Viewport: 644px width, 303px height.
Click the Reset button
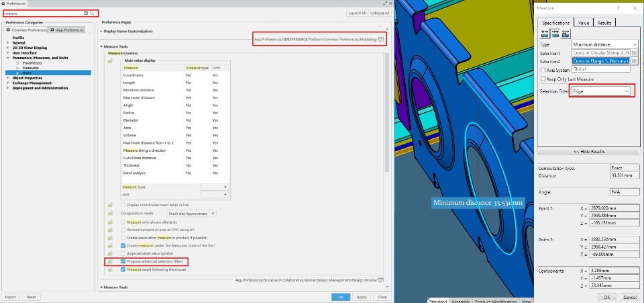click(x=32, y=297)
